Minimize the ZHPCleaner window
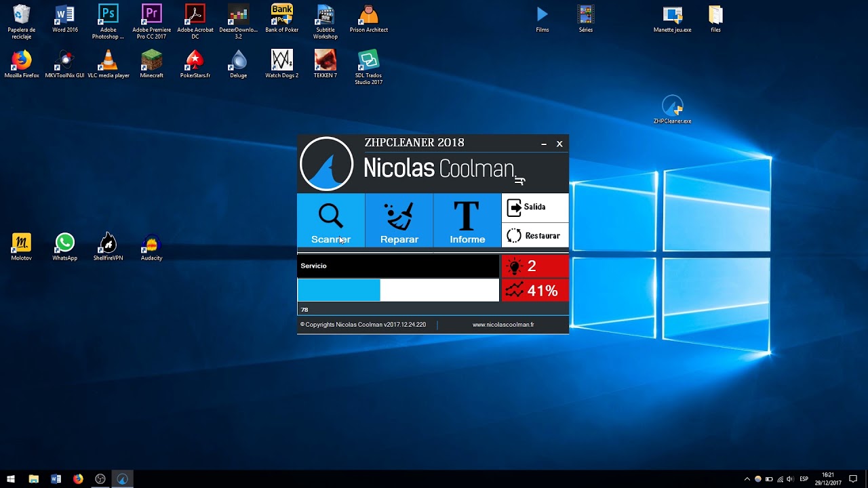This screenshot has width=868, height=488. [544, 144]
